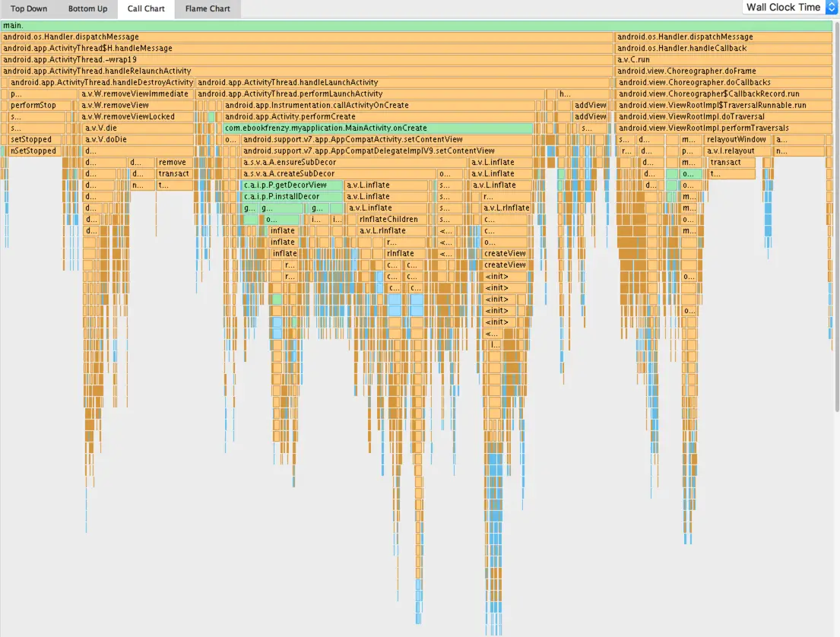The height and width of the screenshot is (637, 840).
Task: Click the ViewRootImpl.doTraversal frame
Action: point(684,116)
